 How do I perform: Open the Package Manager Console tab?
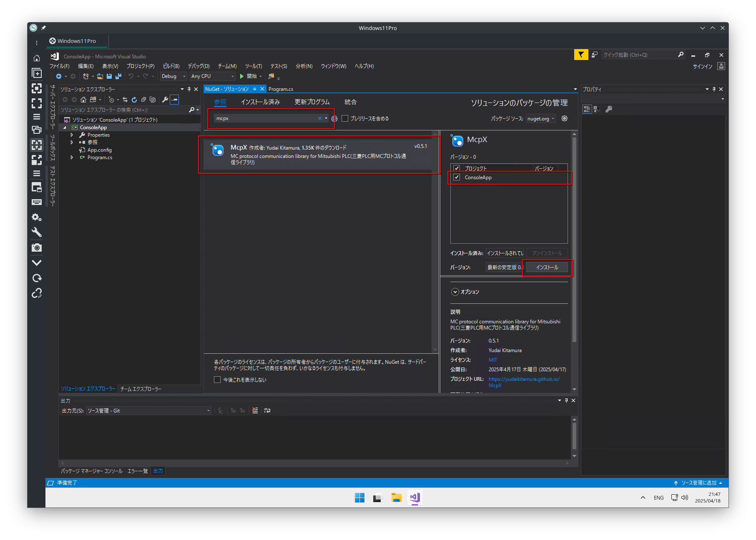point(92,471)
